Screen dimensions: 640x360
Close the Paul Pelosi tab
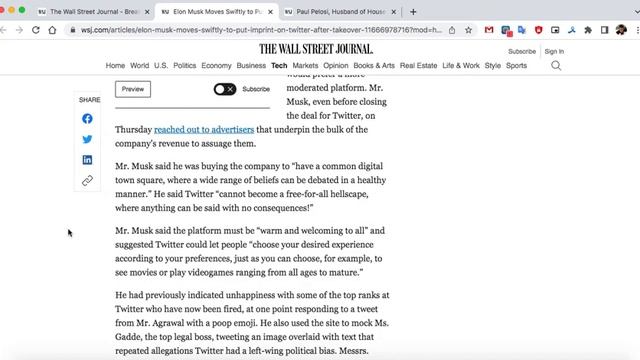pyautogui.click(x=393, y=12)
